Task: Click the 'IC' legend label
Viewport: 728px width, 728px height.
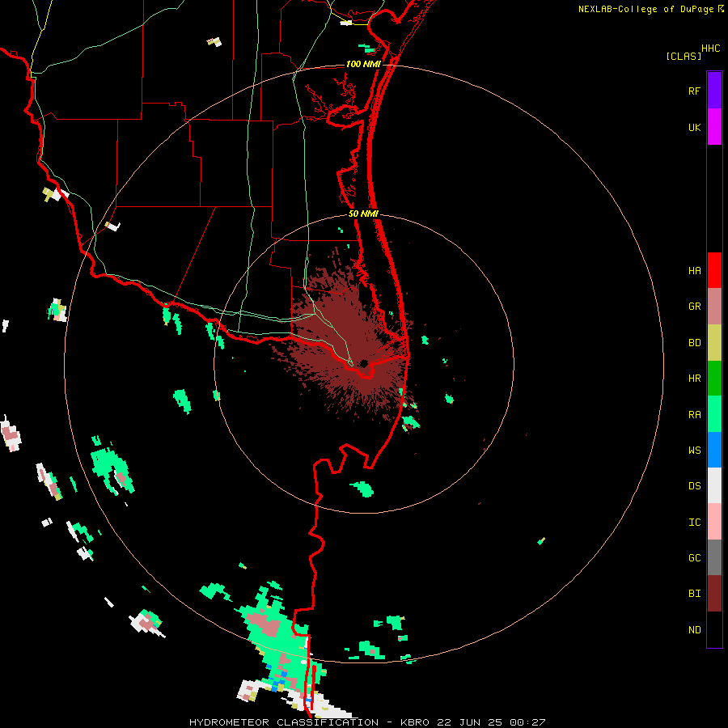Action: [x=694, y=523]
